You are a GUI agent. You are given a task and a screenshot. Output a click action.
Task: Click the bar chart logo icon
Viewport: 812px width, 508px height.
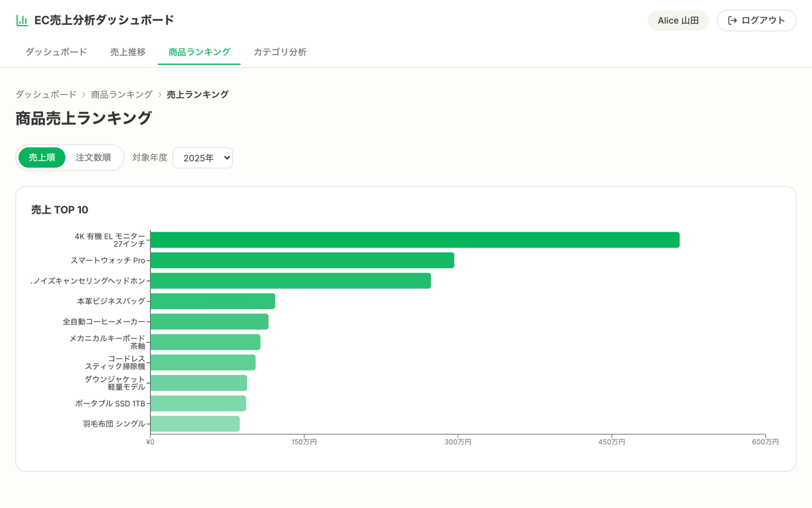(x=22, y=20)
